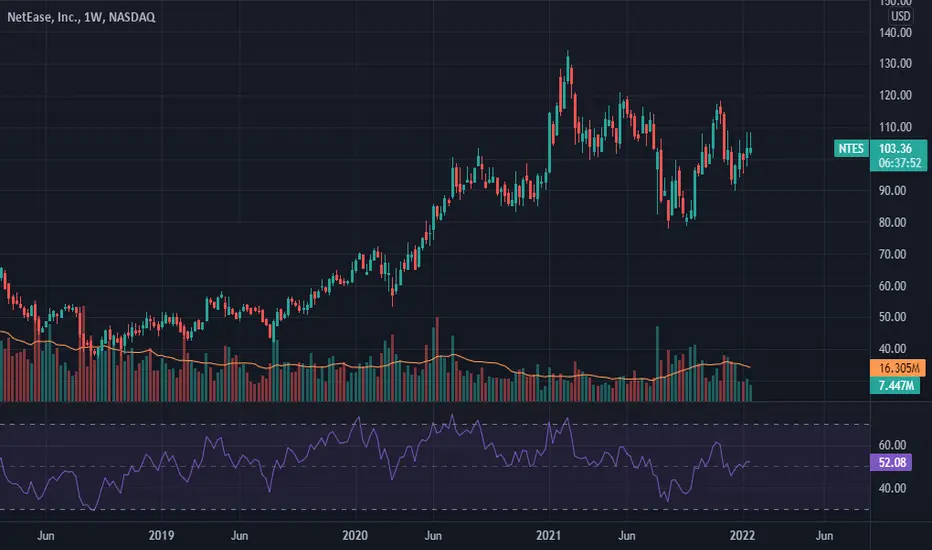Select the 103.36 current price tag

coord(895,149)
